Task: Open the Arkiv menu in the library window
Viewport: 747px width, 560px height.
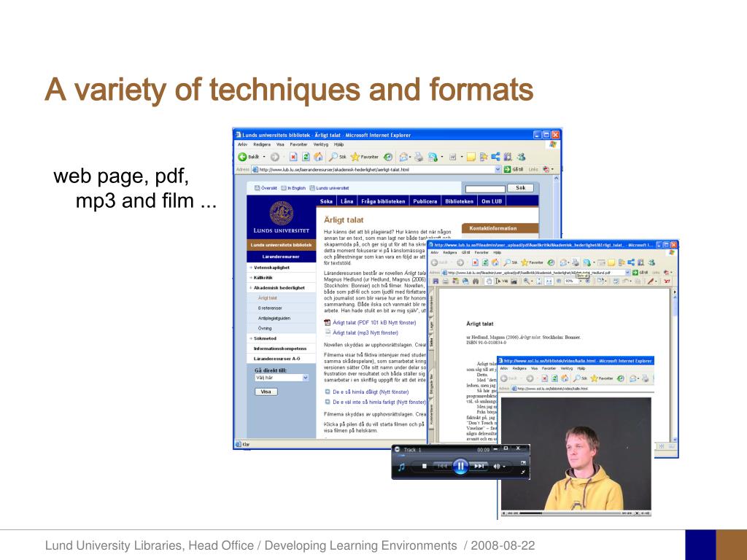Action: [x=242, y=144]
